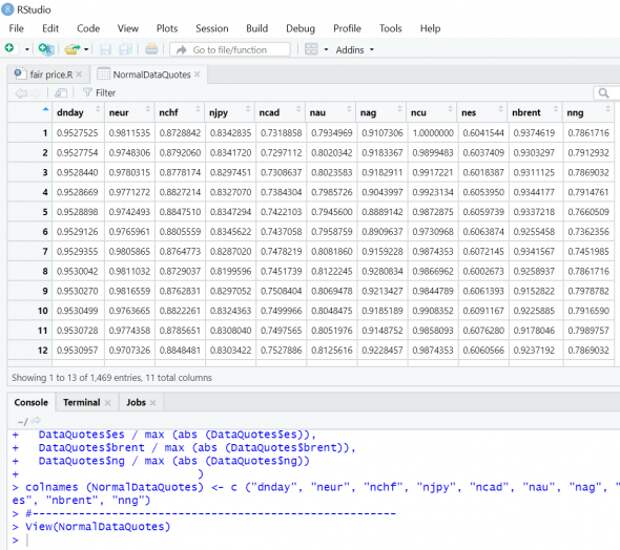
Task: Switch to the Terminal tab
Action: (81, 403)
